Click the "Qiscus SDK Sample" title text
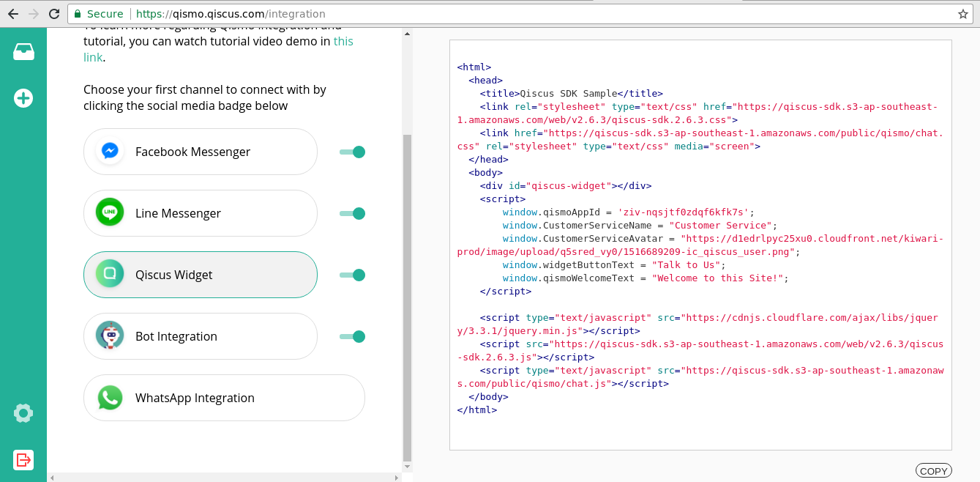Screen dimensions: 980x482 click(569, 94)
